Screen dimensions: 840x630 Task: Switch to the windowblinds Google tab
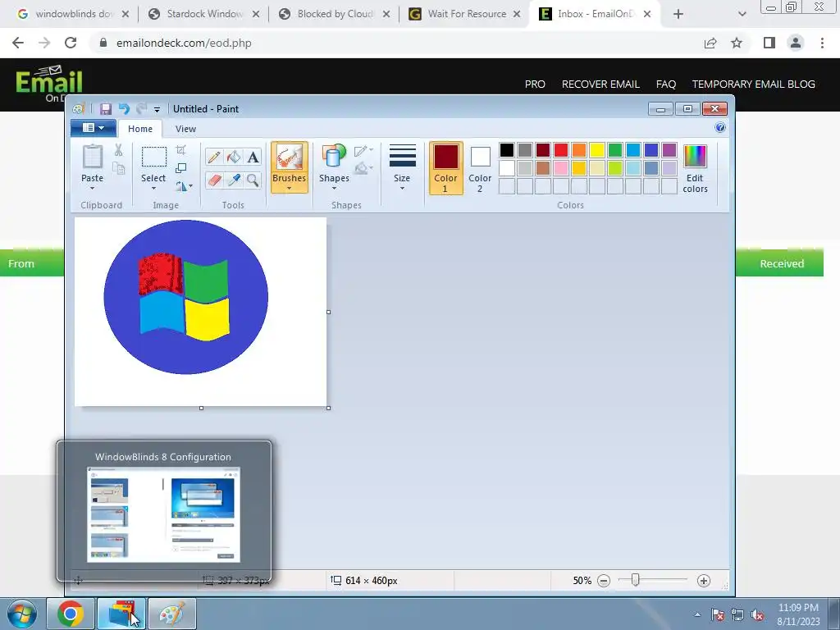(x=73, y=14)
